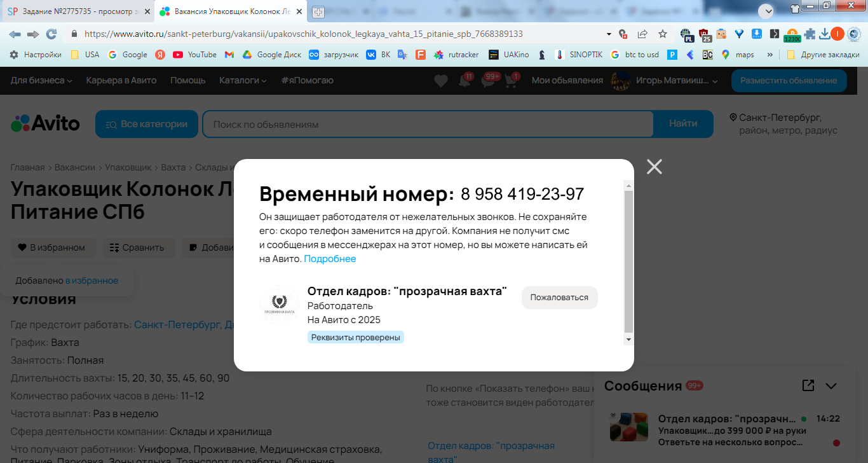The image size is (868, 463).
Task: Click the Найти search button
Action: click(x=683, y=124)
